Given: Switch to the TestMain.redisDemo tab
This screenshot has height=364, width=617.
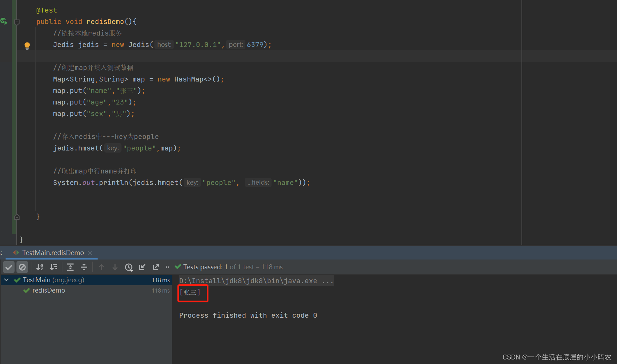Looking at the screenshot, I should 52,253.
